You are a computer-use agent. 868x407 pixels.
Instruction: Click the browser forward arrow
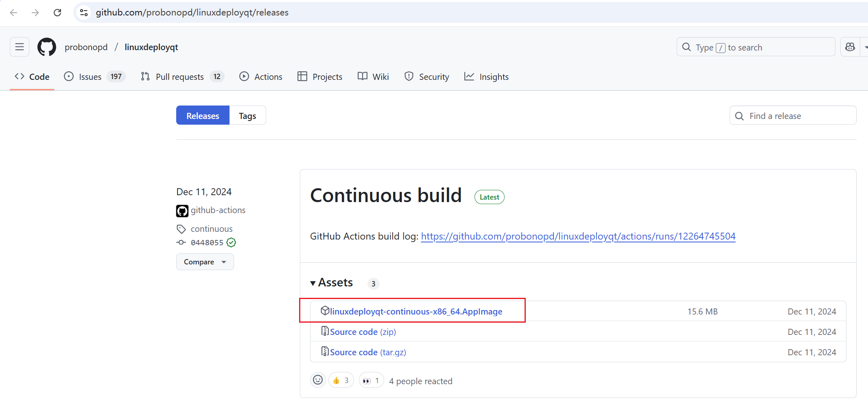pyautogui.click(x=35, y=13)
